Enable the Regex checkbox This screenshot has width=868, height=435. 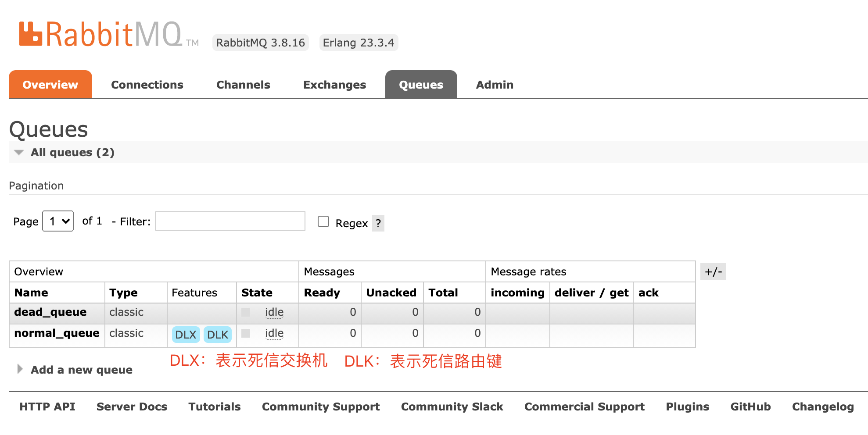pos(323,221)
